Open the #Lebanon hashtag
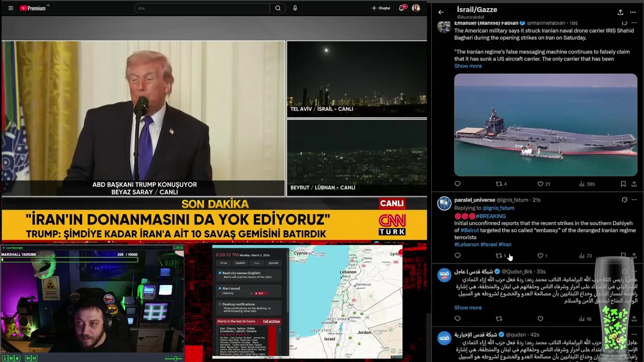 coord(466,244)
